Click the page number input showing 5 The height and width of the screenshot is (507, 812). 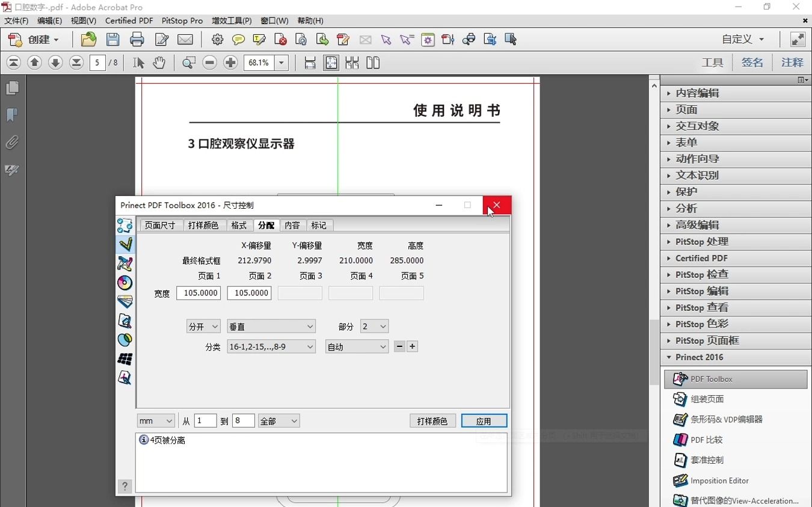click(x=97, y=63)
